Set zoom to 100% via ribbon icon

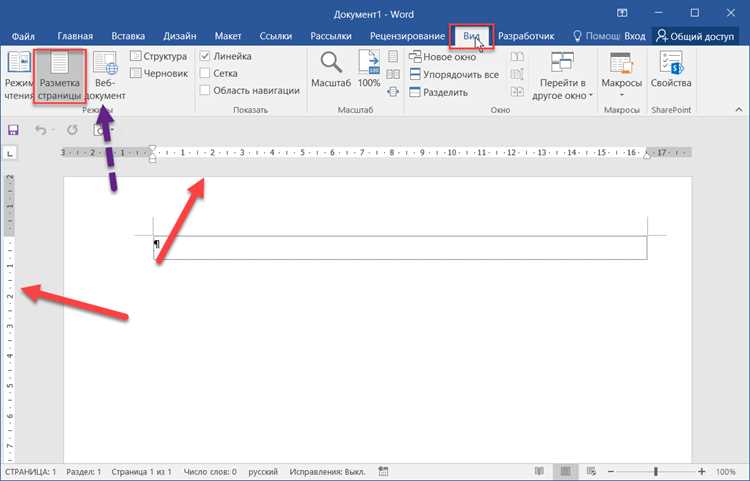[x=369, y=63]
